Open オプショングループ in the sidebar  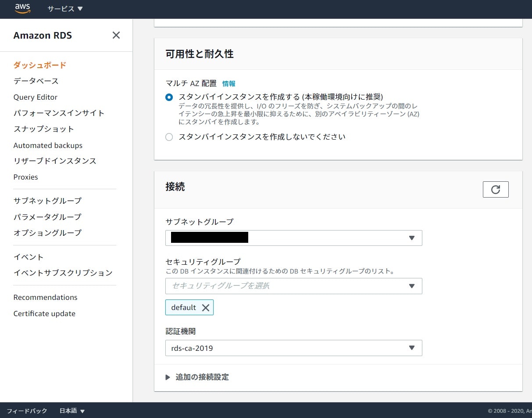(47, 233)
